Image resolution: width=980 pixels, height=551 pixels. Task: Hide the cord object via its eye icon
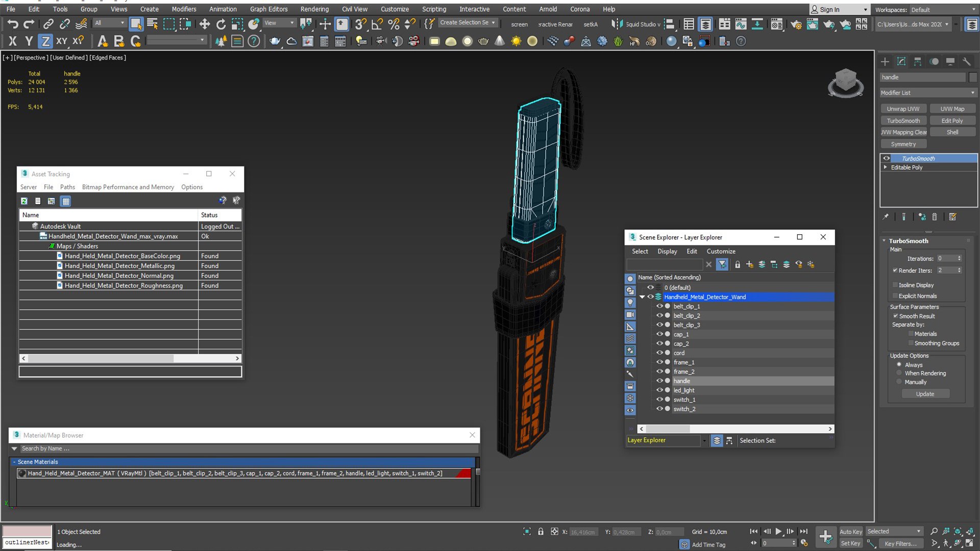coord(659,353)
